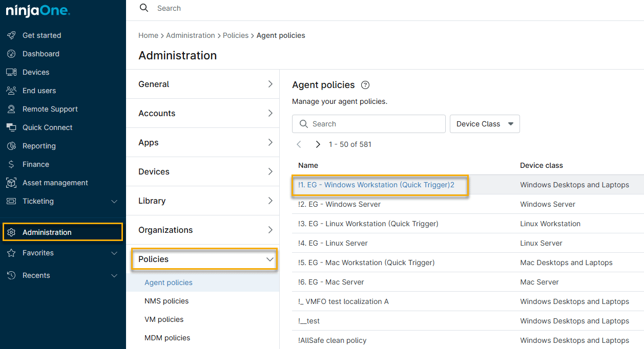Expand the Organizations settings category
Image resolution: width=644 pixels, height=349 pixels.
[270, 230]
